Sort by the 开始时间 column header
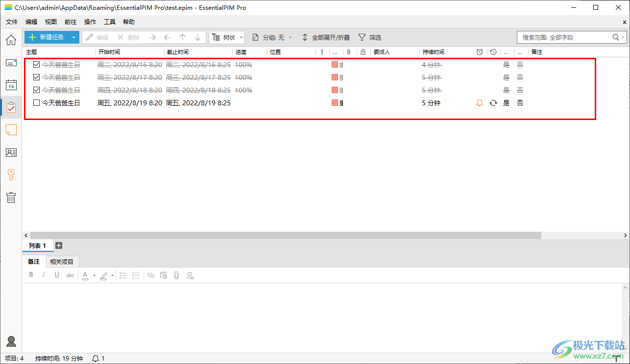This screenshot has width=630, height=364. [x=129, y=52]
